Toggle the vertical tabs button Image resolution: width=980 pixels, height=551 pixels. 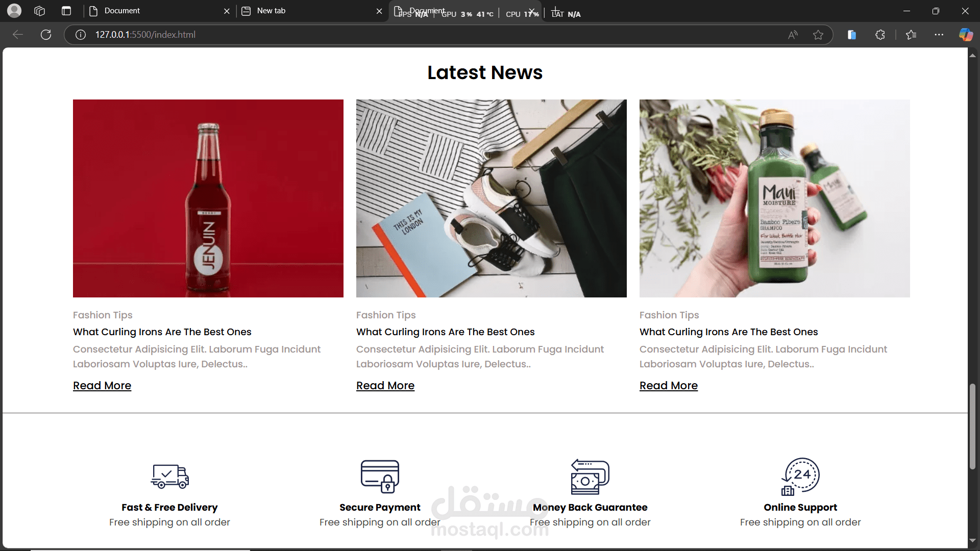pos(66,11)
